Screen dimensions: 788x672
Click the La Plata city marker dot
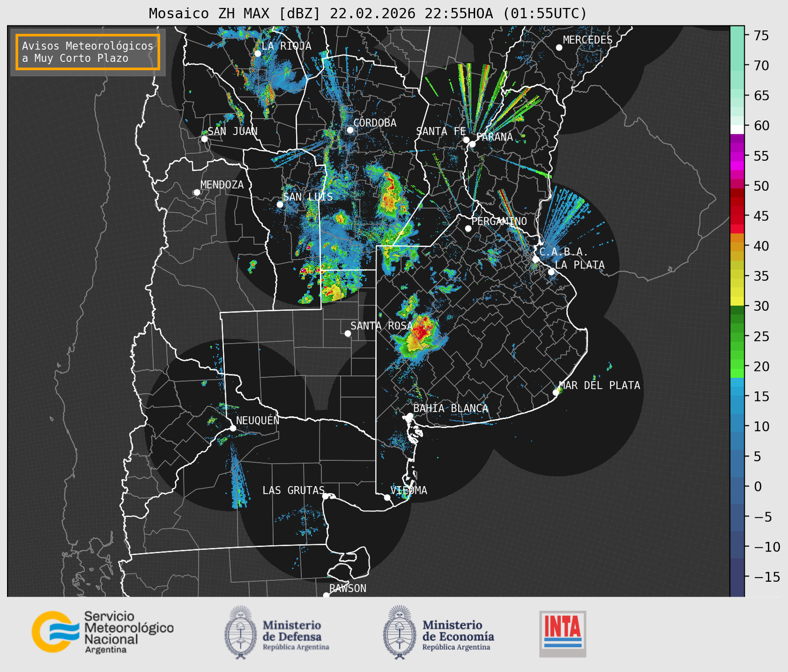[x=551, y=272]
